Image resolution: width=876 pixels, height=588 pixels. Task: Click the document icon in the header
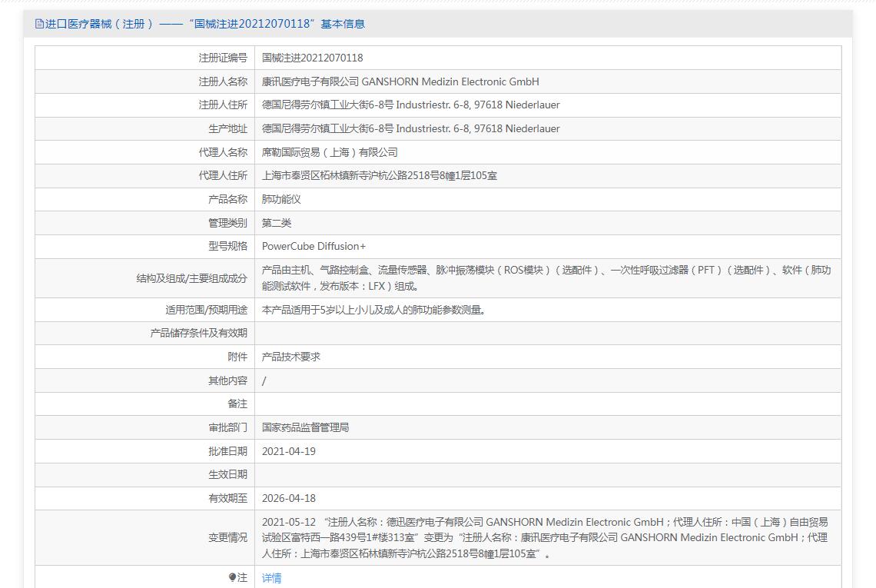click(39, 24)
